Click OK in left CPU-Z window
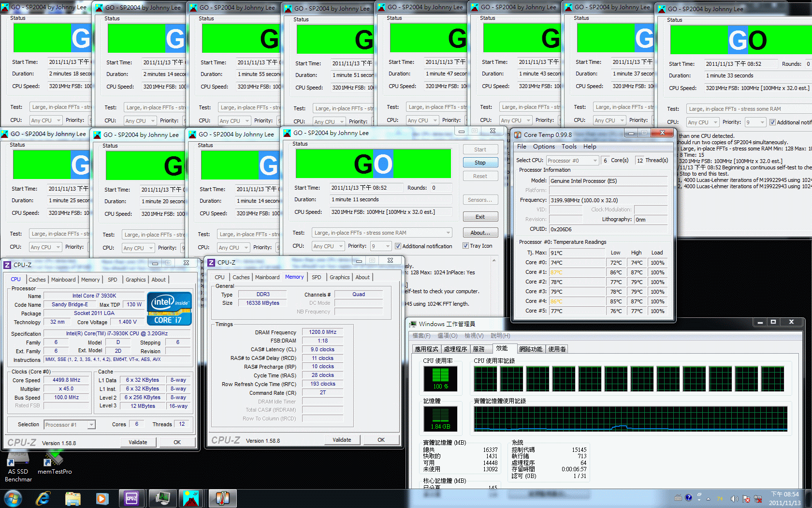812x508 pixels. tap(177, 442)
